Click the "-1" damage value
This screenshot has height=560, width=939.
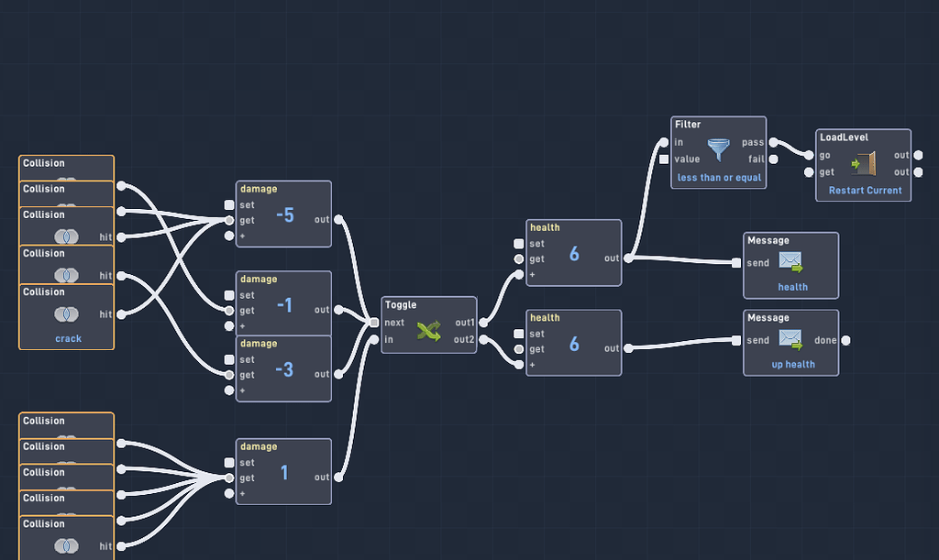pos(284,305)
